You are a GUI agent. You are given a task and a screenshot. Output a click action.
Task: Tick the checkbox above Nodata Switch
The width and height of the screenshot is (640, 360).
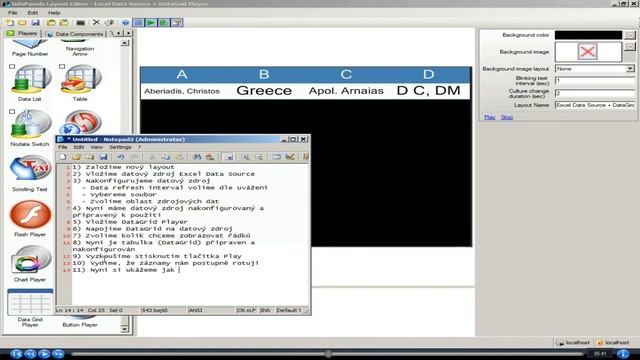tap(12, 111)
